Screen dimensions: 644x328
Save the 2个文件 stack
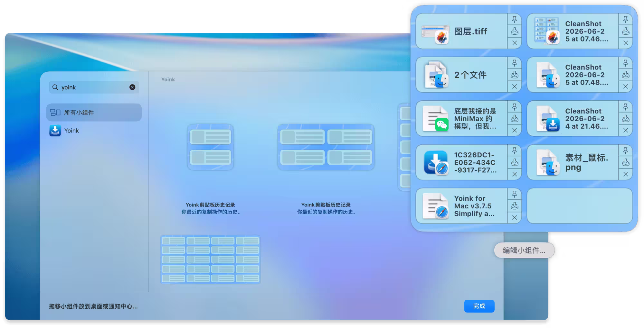pos(515,75)
